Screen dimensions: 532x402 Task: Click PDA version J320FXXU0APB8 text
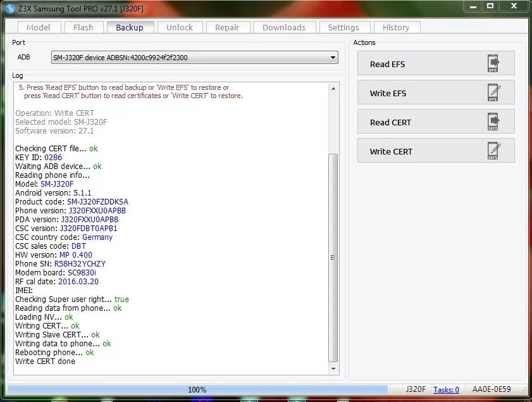tap(90, 220)
